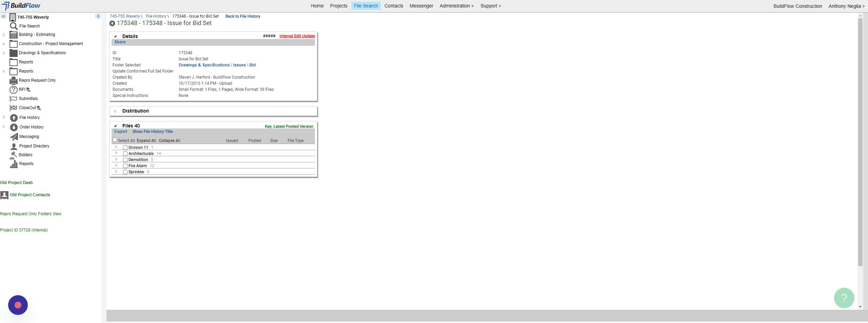Click the pin icon at the sidebar top right

[98, 16]
